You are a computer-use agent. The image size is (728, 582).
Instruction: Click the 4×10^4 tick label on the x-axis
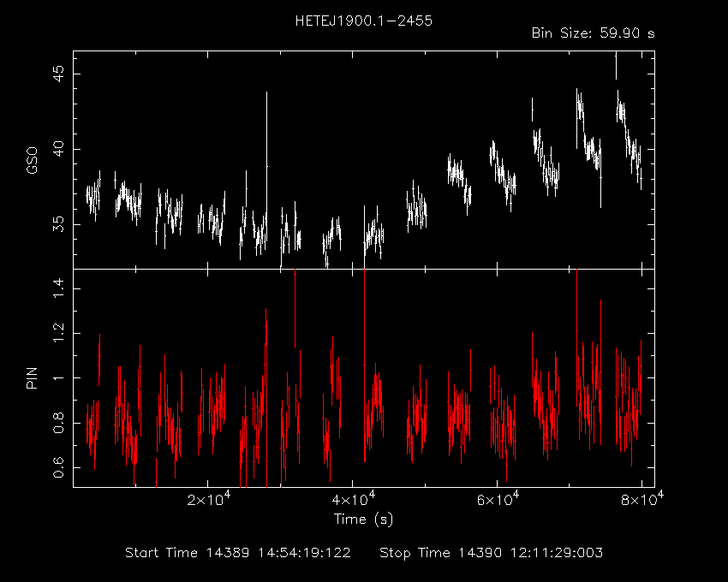pyautogui.click(x=354, y=499)
